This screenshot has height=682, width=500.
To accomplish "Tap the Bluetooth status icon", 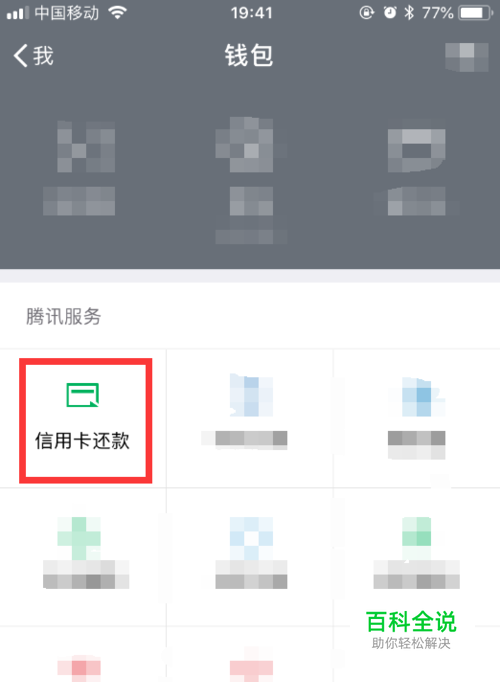I will pos(409,13).
